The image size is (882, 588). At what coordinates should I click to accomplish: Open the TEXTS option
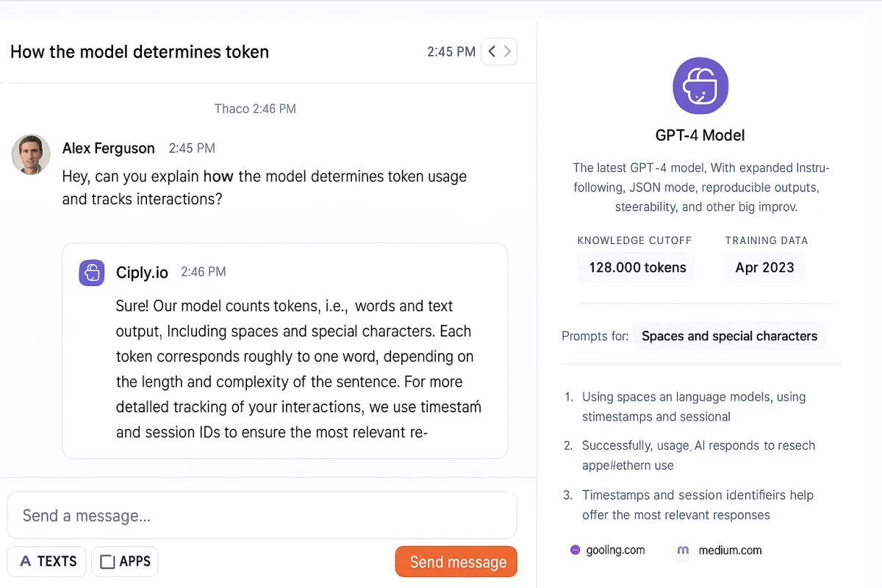47,562
